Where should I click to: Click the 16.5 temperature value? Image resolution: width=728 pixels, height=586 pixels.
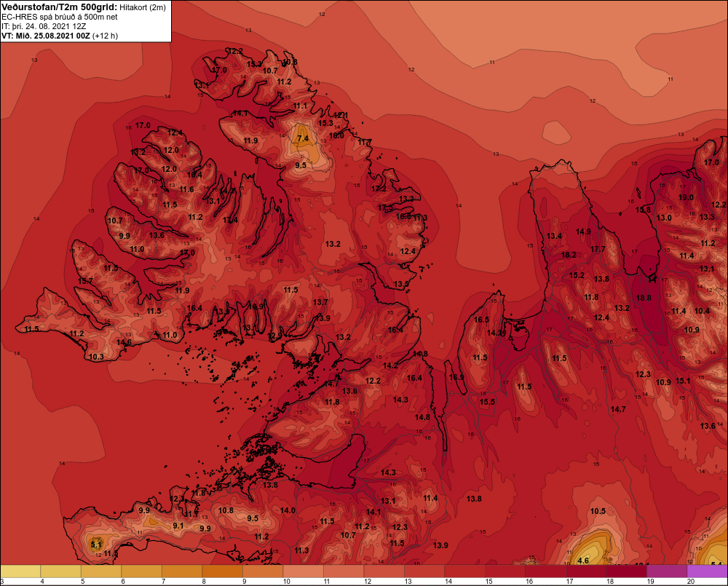click(x=481, y=320)
